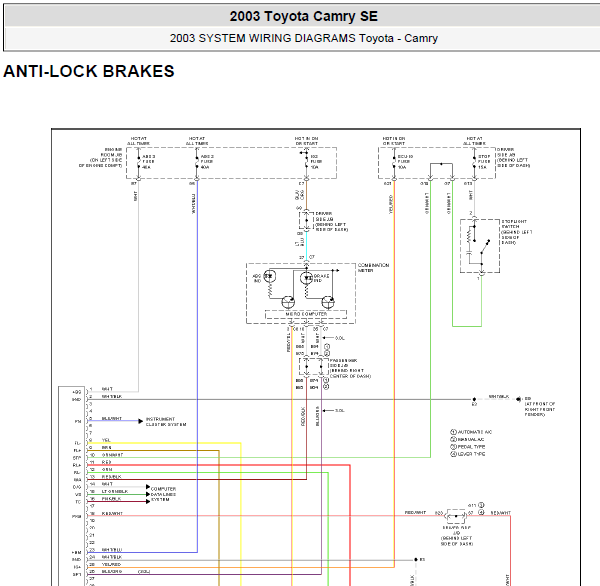The width and height of the screenshot is (600, 586).
Task: Select the STOP fuse 15A label
Action: tap(484, 162)
